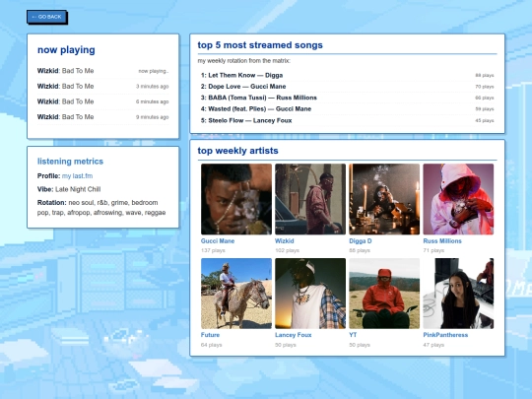Click the 'now playing..' Wizkid track row
Viewport: 532px width, 399px height.
tap(102, 71)
